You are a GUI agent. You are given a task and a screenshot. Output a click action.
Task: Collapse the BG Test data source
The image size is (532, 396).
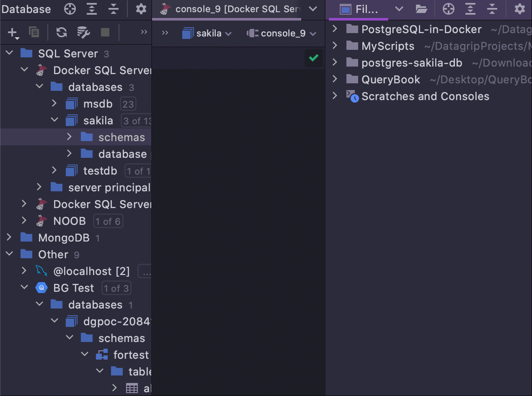pyautogui.click(x=24, y=288)
